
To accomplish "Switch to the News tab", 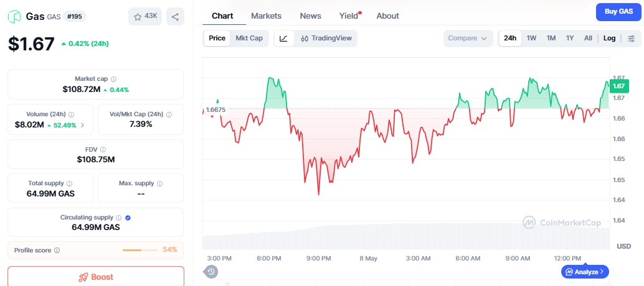I will pos(311,16).
